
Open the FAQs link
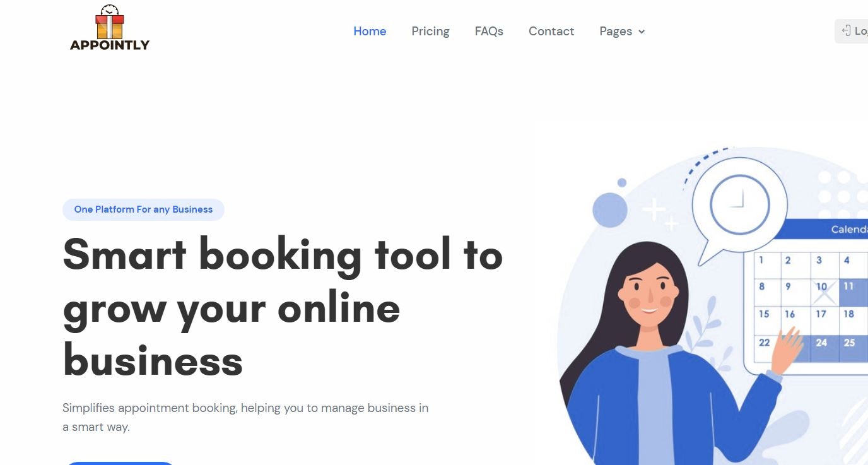pos(489,31)
